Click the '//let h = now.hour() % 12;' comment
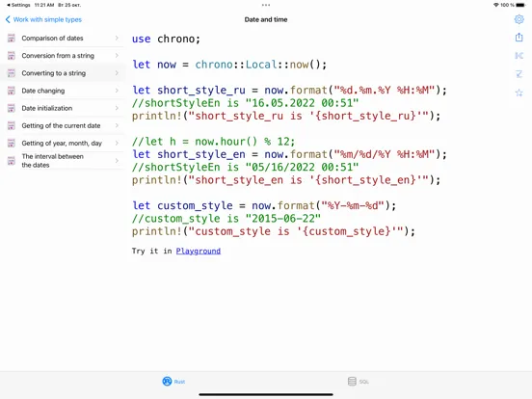This screenshot has height=399, width=532. [x=213, y=142]
